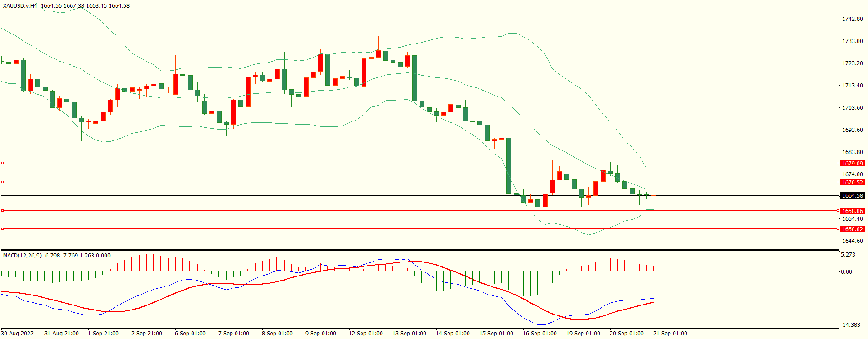Click the 2 Sep 21:00 time label

click(147, 334)
